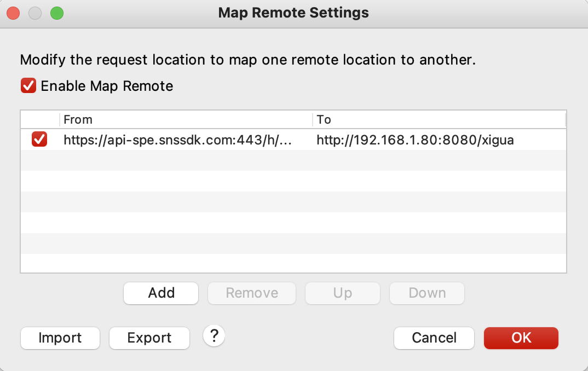Select the https://api-spe.snssdk.com From cell

pos(177,140)
